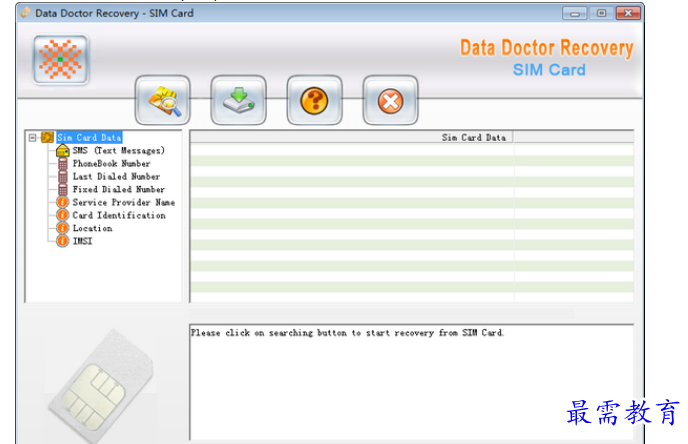The width and height of the screenshot is (688, 444).
Task: Select the Sim Card Data root item
Action: tap(89, 138)
